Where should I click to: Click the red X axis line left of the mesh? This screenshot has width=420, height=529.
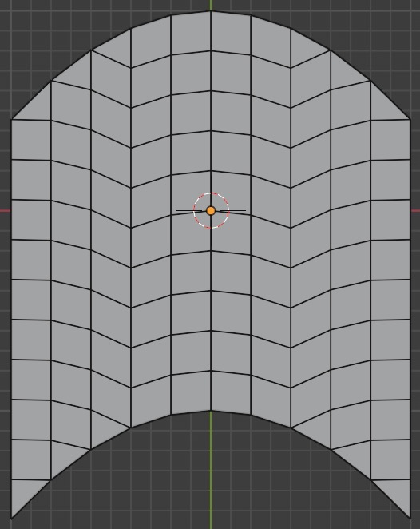tap(5, 211)
